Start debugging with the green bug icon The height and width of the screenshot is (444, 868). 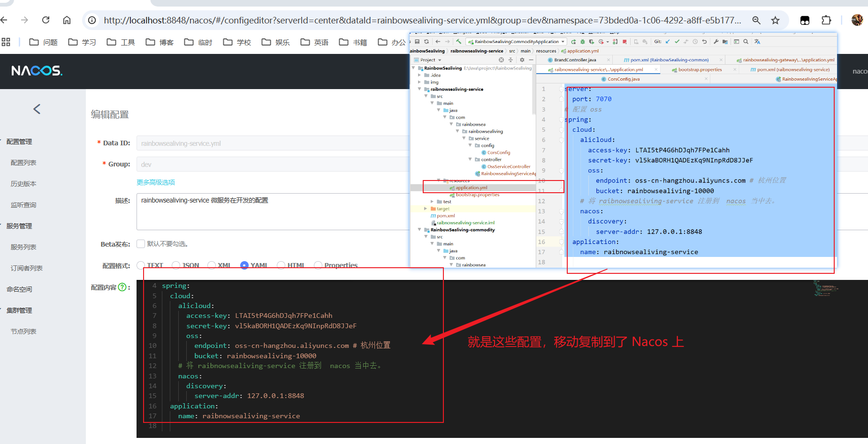tap(583, 42)
